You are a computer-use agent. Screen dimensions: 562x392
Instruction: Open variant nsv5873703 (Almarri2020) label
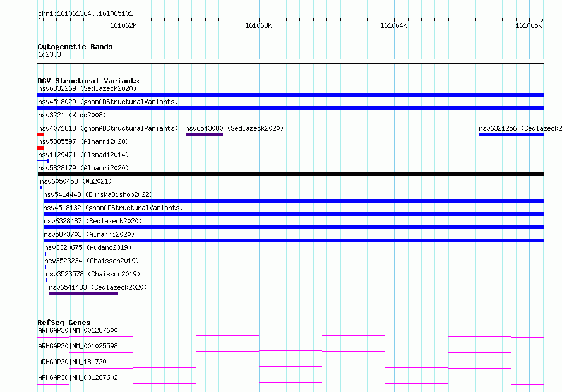89,234
